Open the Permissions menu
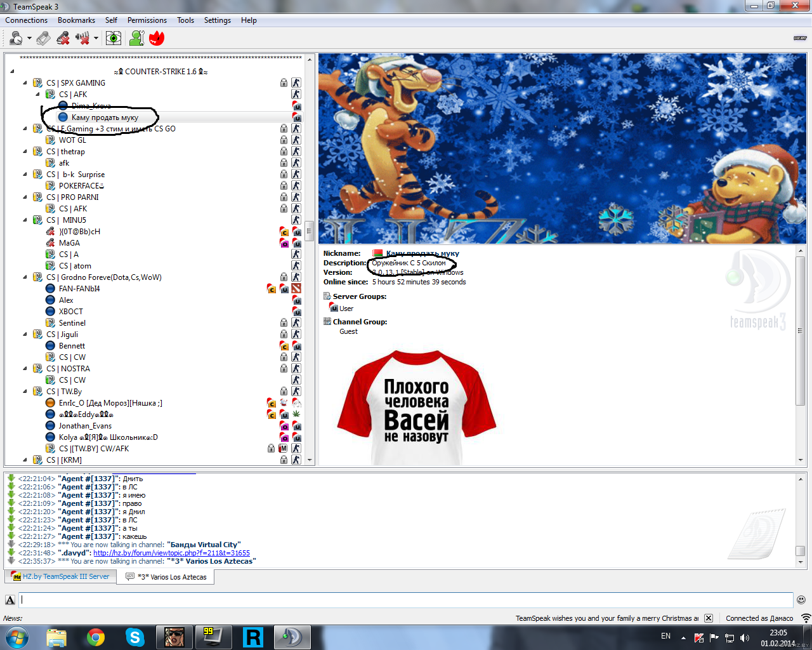812x650 pixels. (x=147, y=20)
